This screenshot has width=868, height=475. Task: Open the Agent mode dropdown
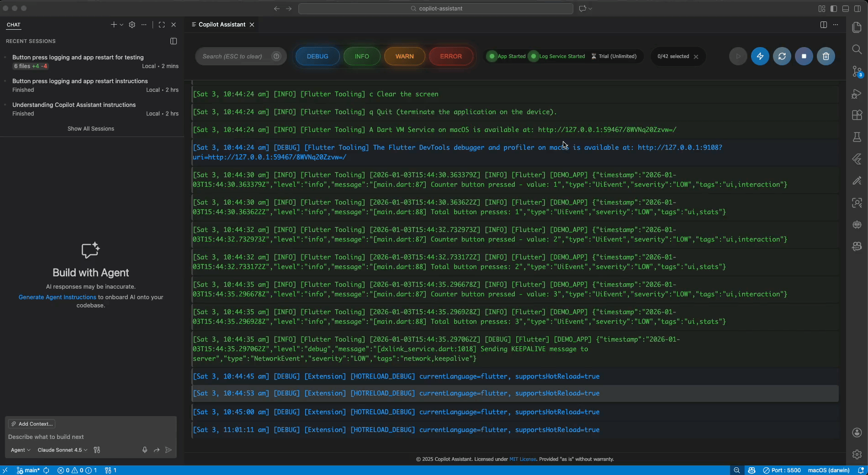(x=21, y=450)
